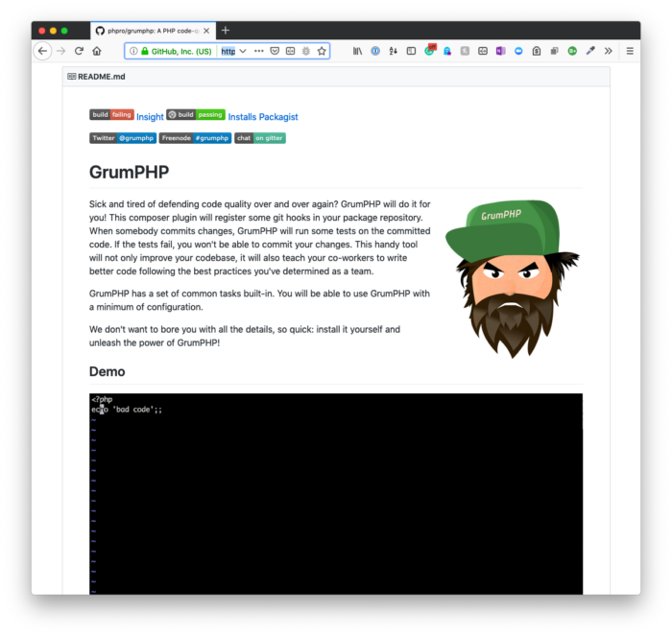Open the URL history dropdown arrow
The width and height of the screenshot is (672, 636).
243,51
